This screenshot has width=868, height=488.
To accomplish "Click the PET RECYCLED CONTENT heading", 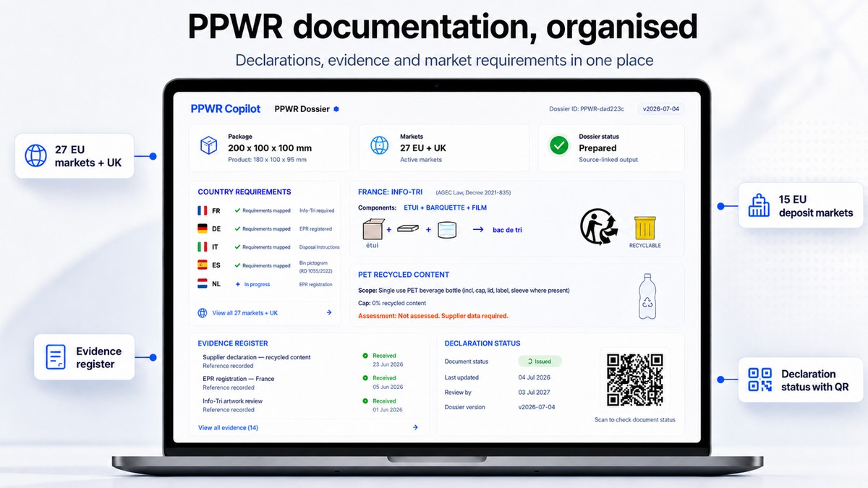I will click(404, 275).
